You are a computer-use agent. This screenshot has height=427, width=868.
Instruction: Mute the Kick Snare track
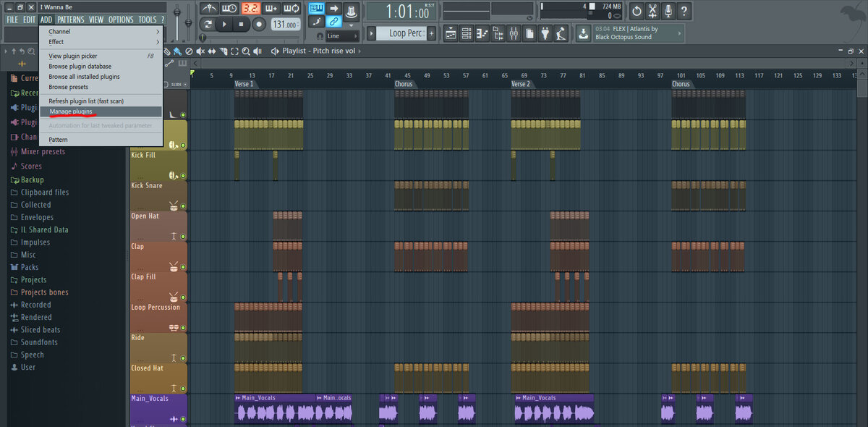point(183,206)
